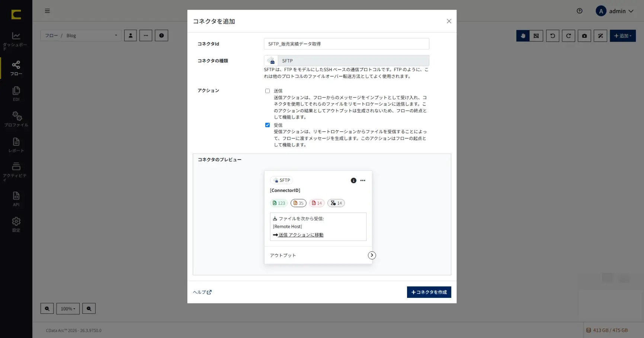
Task: Click the info icon in connector preview
Action: point(353,180)
